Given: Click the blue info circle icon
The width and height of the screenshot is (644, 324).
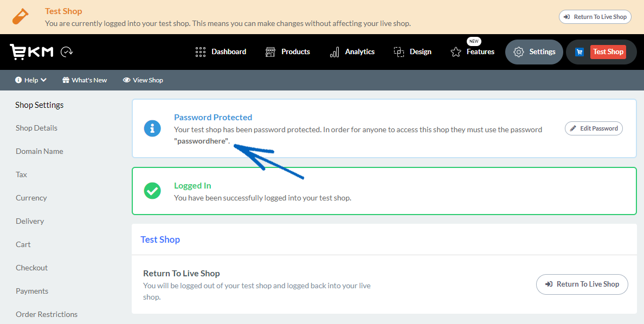Looking at the screenshot, I should (x=152, y=128).
